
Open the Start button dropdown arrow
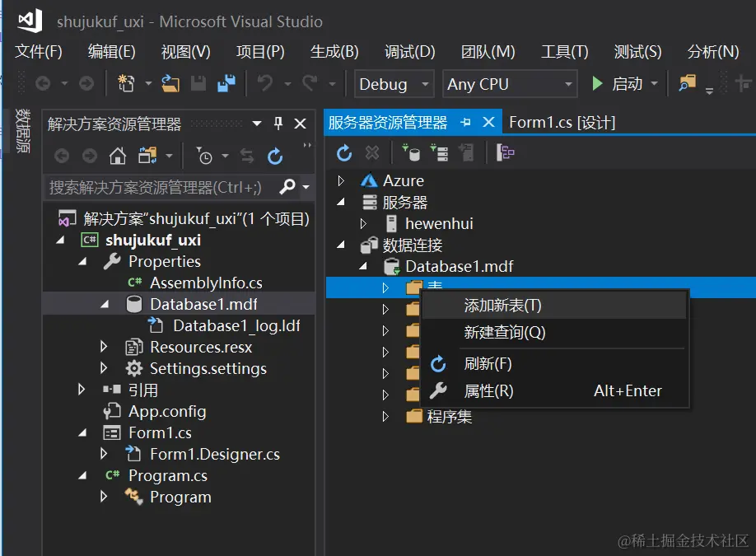pos(654,84)
